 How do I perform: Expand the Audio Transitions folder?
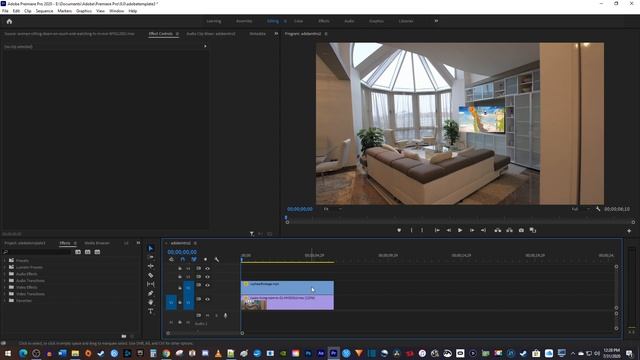(x=5, y=280)
